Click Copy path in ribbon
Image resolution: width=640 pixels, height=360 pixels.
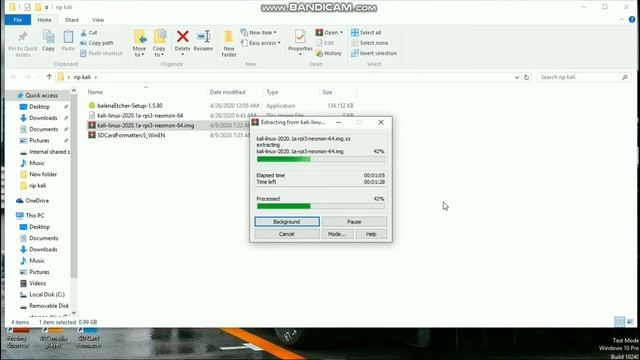click(97, 43)
